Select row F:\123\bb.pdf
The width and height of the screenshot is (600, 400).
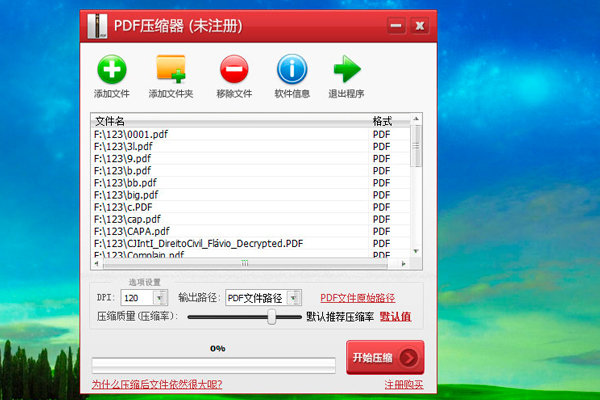(x=251, y=183)
